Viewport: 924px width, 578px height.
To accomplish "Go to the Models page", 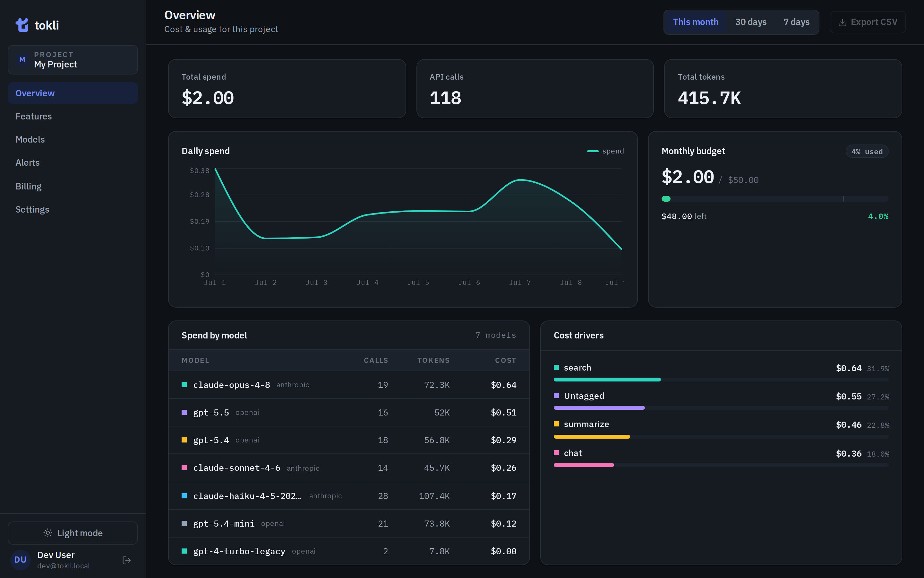I will pos(73,140).
